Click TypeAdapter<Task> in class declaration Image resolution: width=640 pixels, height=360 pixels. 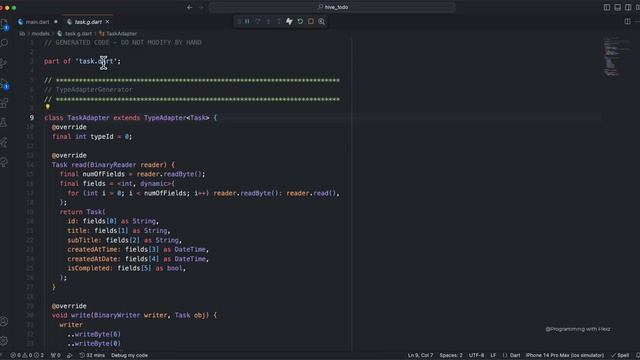click(176, 118)
